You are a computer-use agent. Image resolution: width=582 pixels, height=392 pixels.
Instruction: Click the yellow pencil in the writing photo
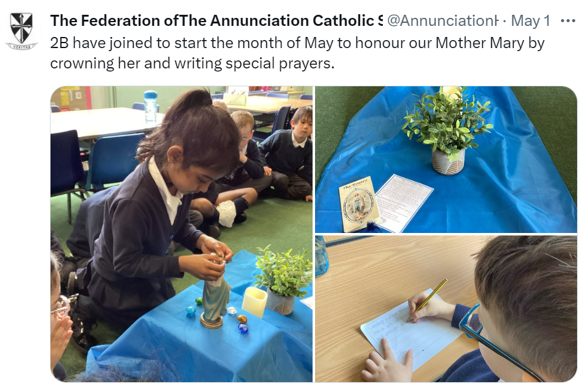pos(427,300)
